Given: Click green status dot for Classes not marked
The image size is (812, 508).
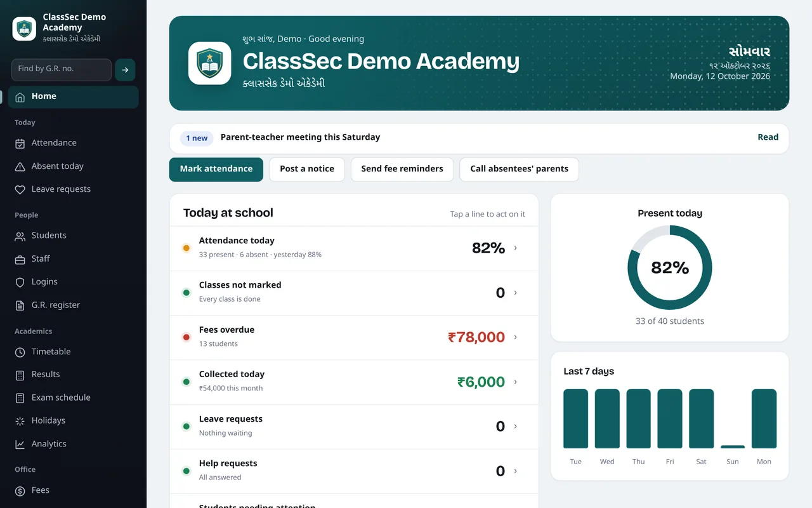Looking at the screenshot, I should click(187, 293).
